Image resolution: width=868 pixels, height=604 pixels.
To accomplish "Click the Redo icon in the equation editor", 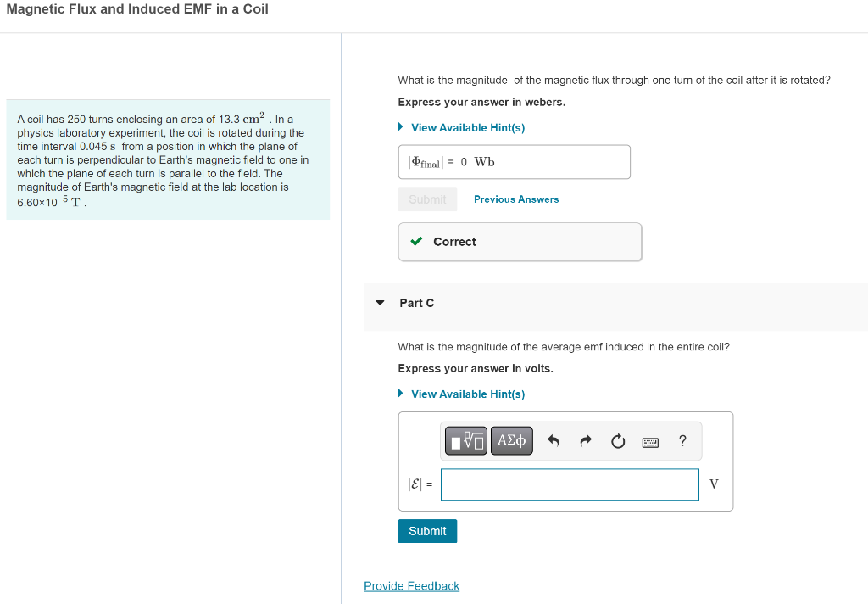I will coord(585,440).
